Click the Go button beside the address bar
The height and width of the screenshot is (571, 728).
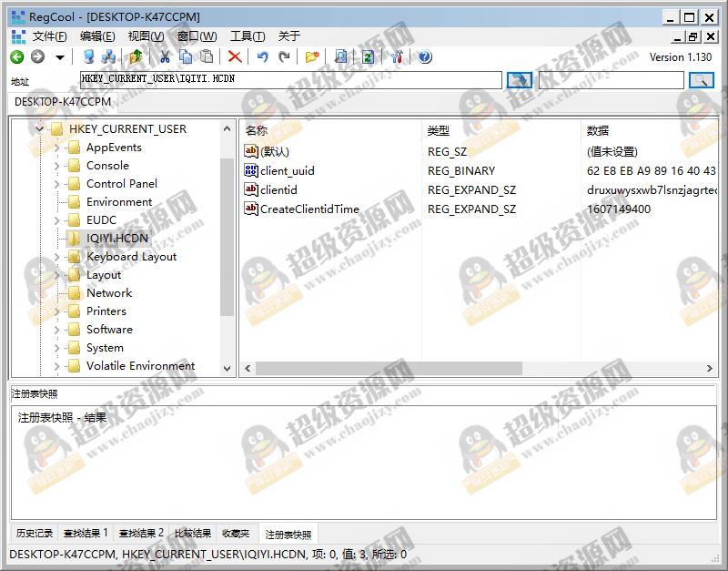[x=519, y=80]
